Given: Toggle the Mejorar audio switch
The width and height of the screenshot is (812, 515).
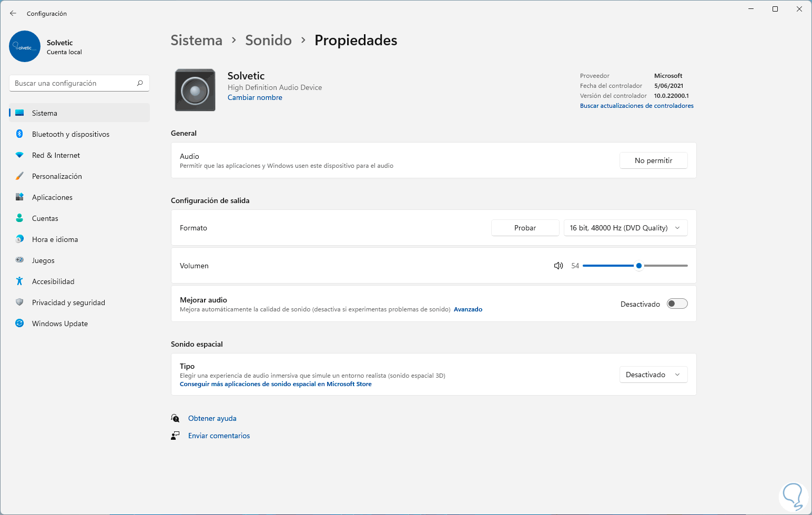Looking at the screenshot, I should pos(677,304).
